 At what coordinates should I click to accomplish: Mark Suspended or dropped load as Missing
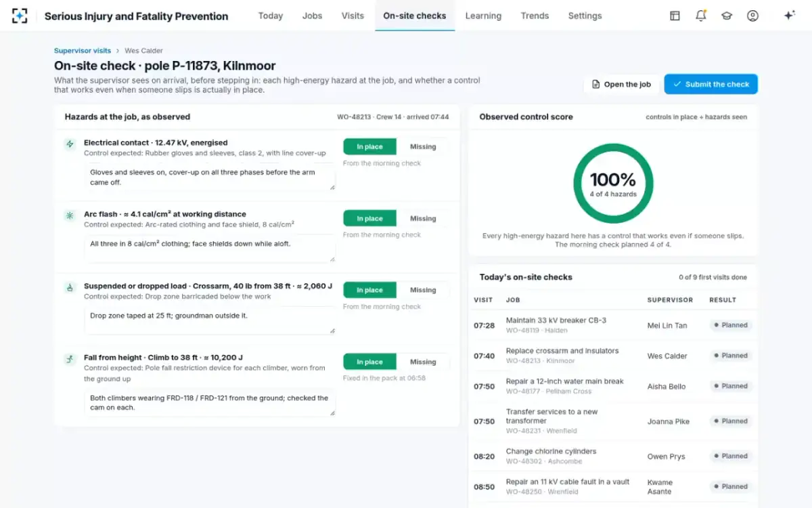[x=423, y=291]
